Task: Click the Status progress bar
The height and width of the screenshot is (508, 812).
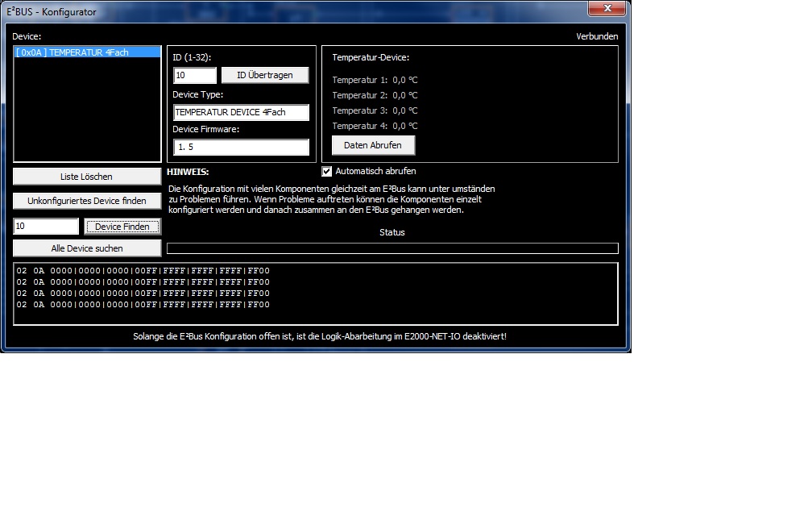Action: 391,248
